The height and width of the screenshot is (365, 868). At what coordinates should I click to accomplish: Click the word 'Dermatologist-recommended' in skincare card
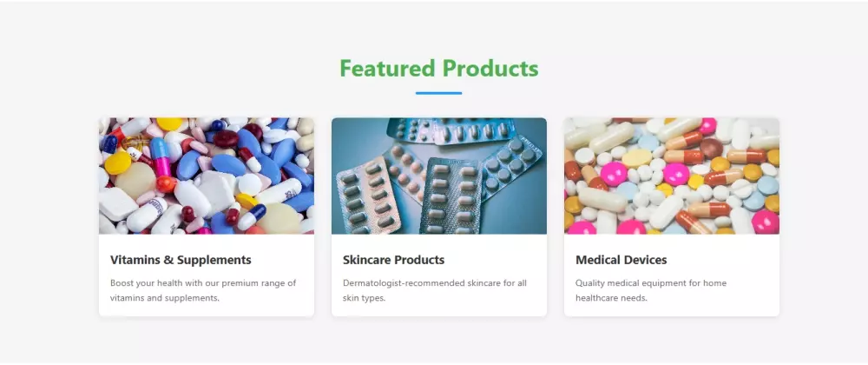click(404, 283)
